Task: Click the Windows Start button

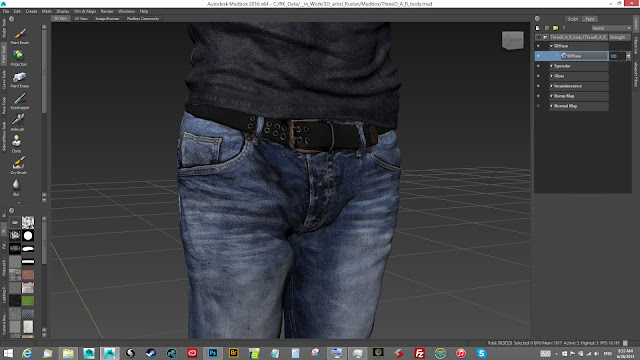Action: pos(8,353)
